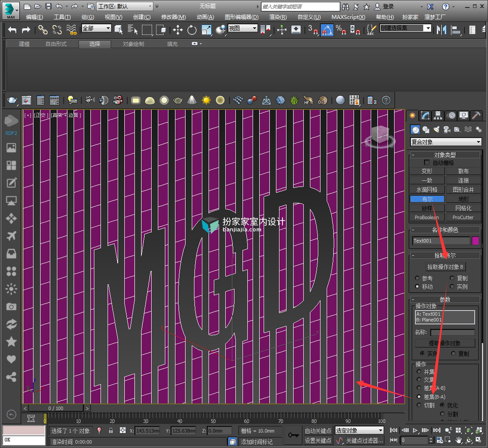Click the star icon in left sidebar
Image resolution: width=488 pixels, height=448 pixels.
pos(11,342)
